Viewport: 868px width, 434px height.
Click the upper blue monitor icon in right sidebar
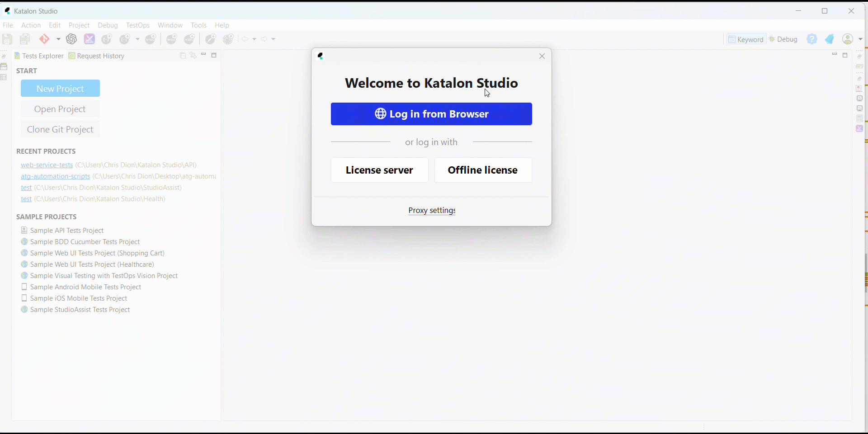point(859,98)
